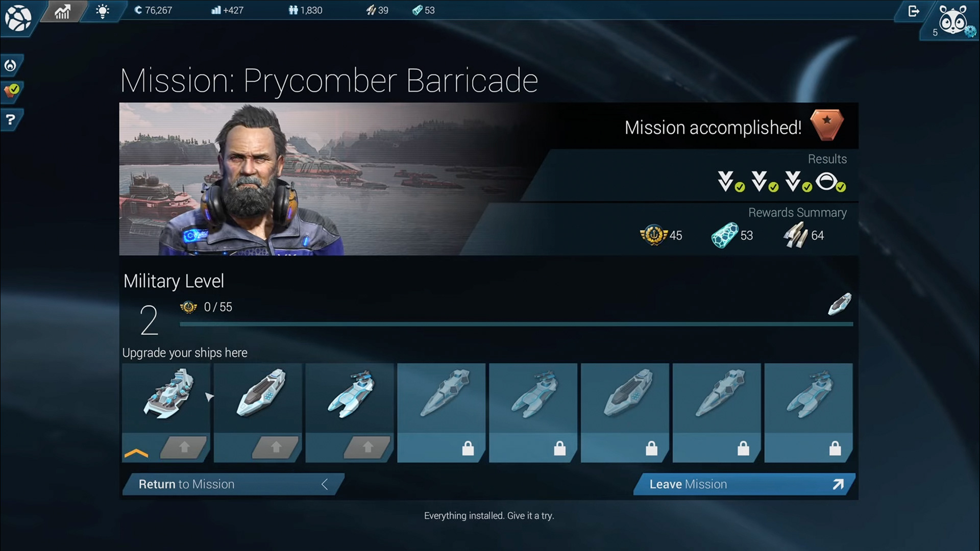Screen dimensions: 980x551
Task: Click the first locked ship slot
Action: point(442,413)
